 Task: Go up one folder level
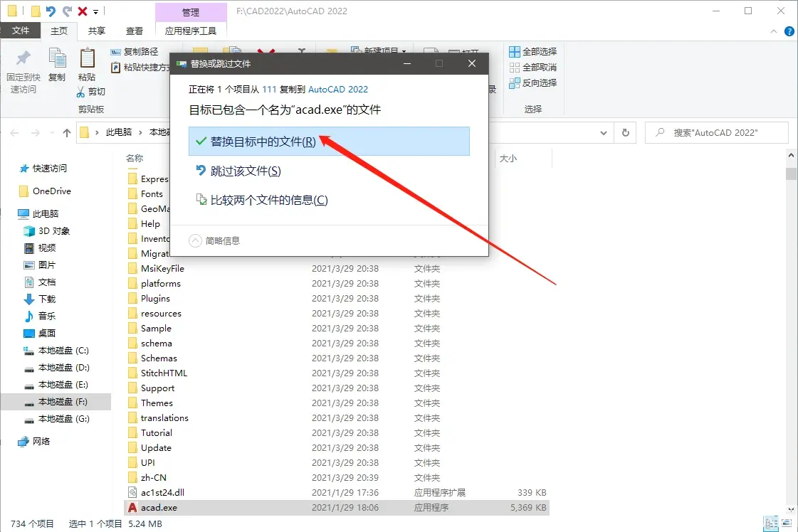click(67, 133)
